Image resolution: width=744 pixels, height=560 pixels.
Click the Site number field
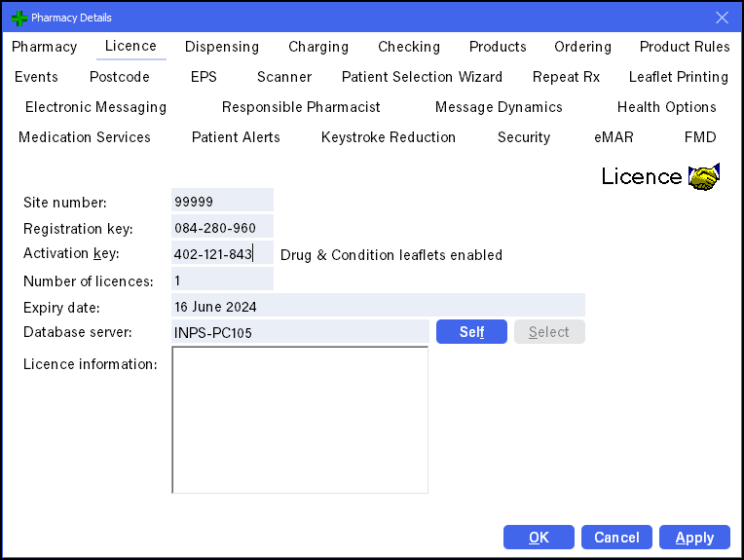[x=222, y=202]
